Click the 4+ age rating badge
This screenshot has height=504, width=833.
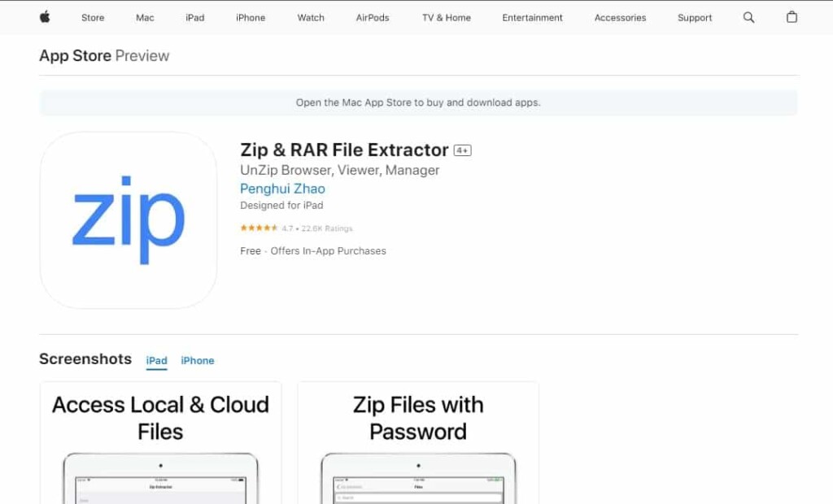pyautogui.click(x=461, y=150)
